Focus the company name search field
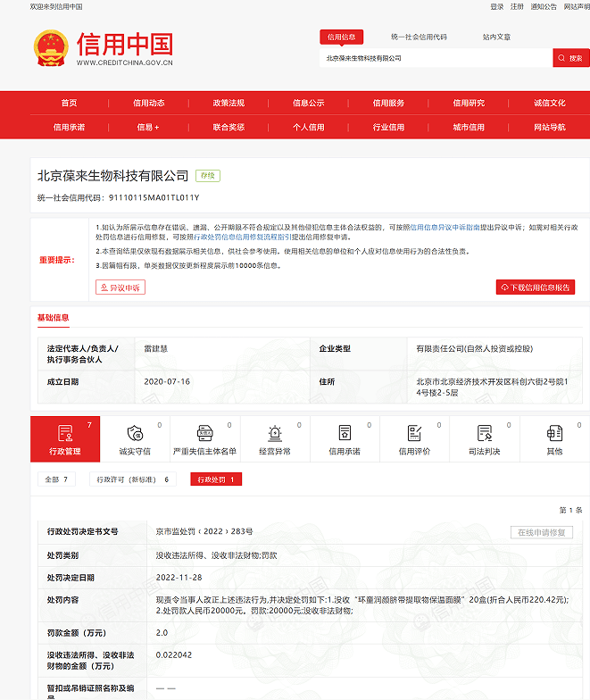 pyautogui.click(x=436, y=58)
